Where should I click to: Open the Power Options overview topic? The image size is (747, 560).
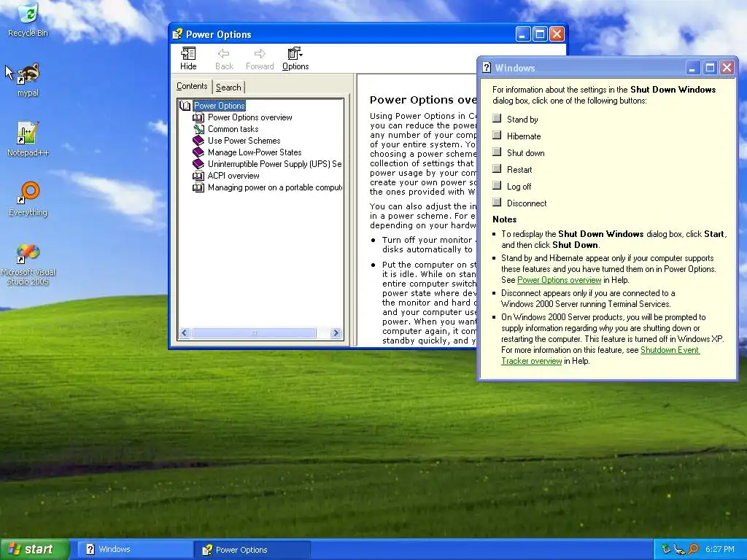pos(249,117)
